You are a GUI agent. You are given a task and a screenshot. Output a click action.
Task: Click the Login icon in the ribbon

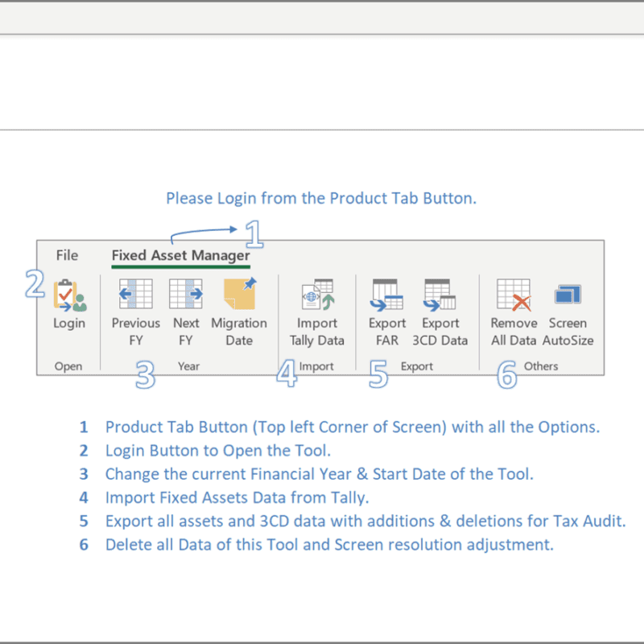(x=69, y=296)
